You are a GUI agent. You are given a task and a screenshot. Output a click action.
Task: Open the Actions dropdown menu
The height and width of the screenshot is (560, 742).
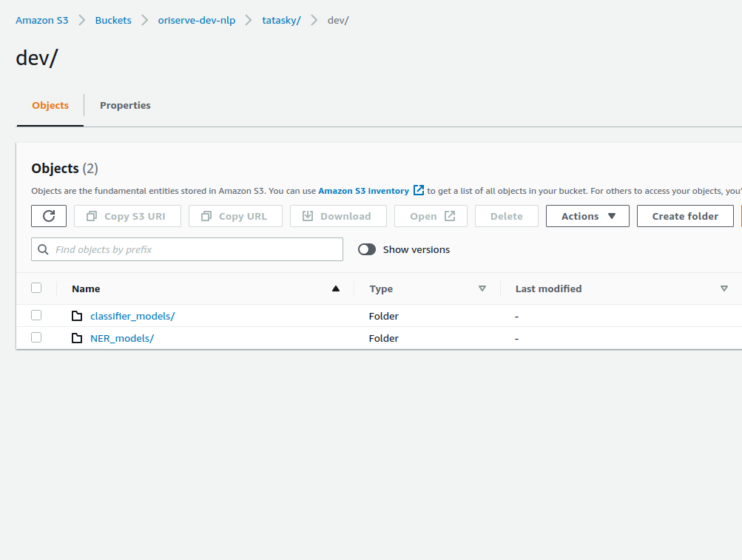[587, 216]
